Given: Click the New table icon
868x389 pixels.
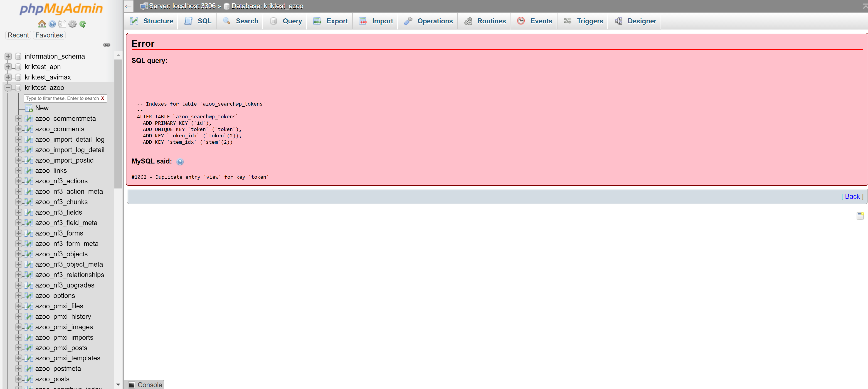Looking at the screenshot, I should (29, 108).
